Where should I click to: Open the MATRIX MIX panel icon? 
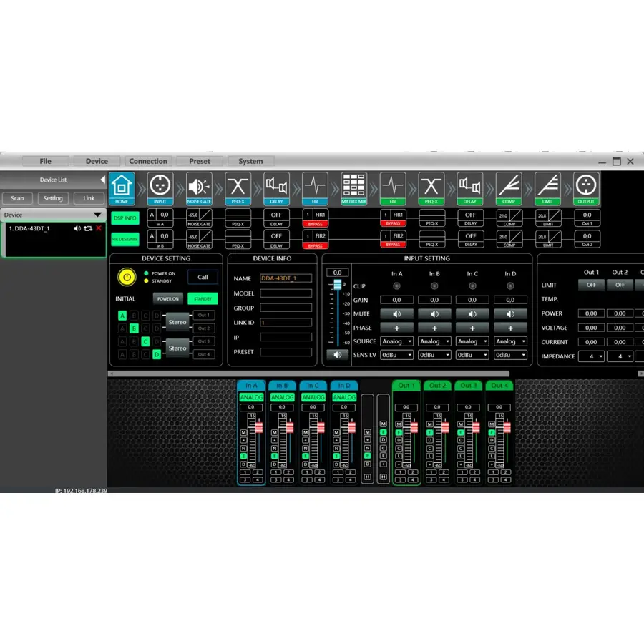(x=354, y=187)
